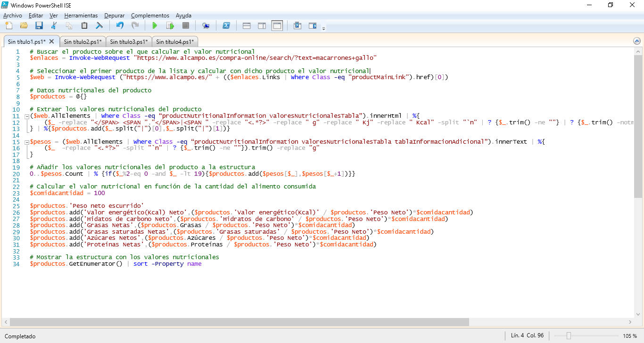644x343 pixels.
Task: Collapse the code block at line 11
Action: tap(26, 116)
